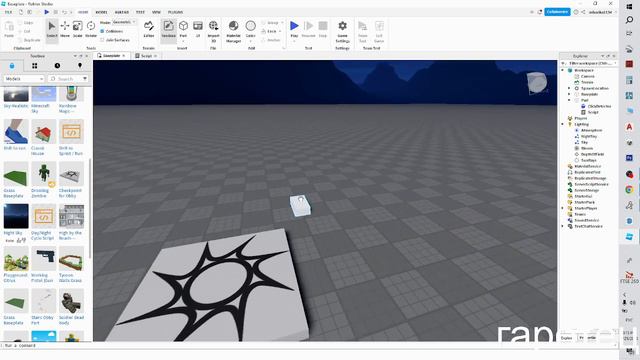The height and width of the screenshot is (360, 640).
Task: Click the share icon next to username
Action: click(583, 12)
